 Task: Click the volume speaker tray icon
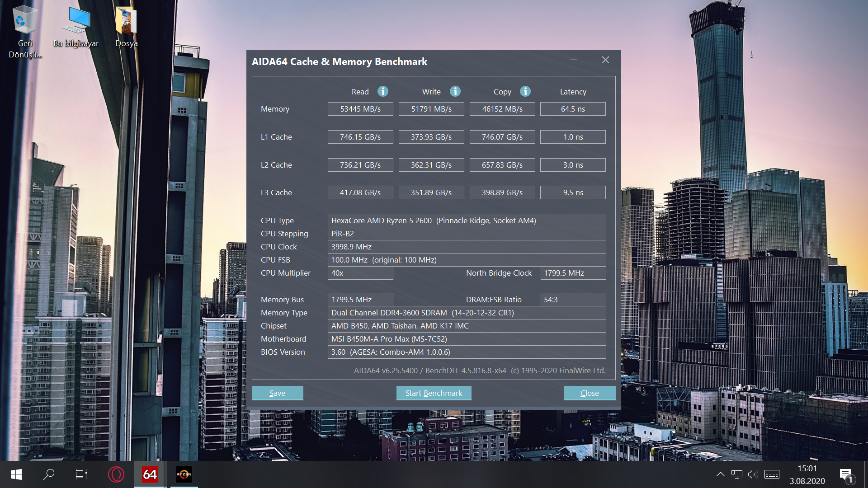752,474
